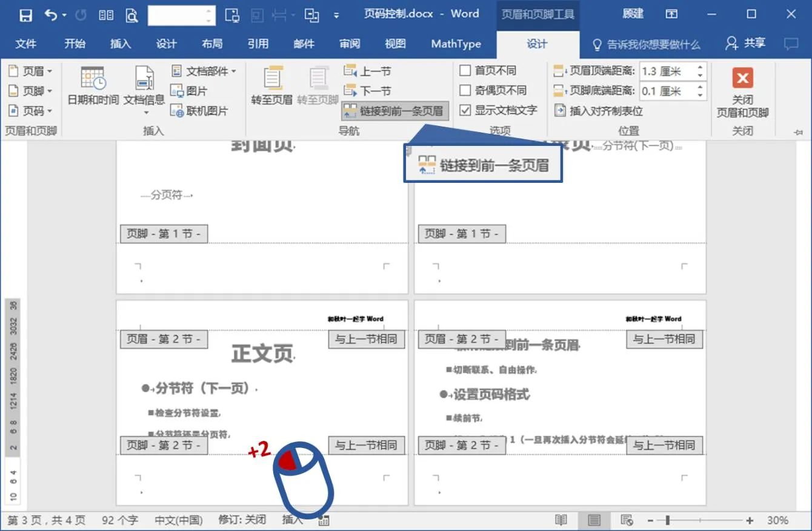
Task: Click the zoom out minus button
Action: pos(650,521)
